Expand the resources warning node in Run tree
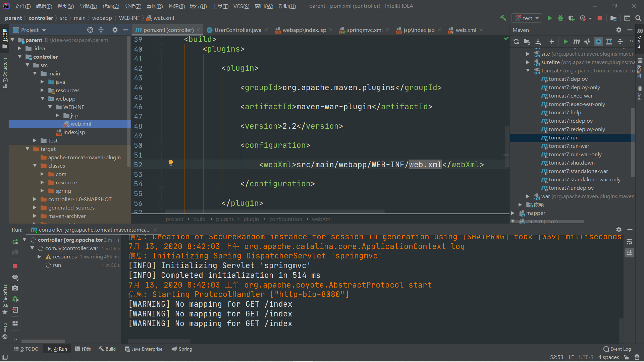 click(x=40, y=256)
